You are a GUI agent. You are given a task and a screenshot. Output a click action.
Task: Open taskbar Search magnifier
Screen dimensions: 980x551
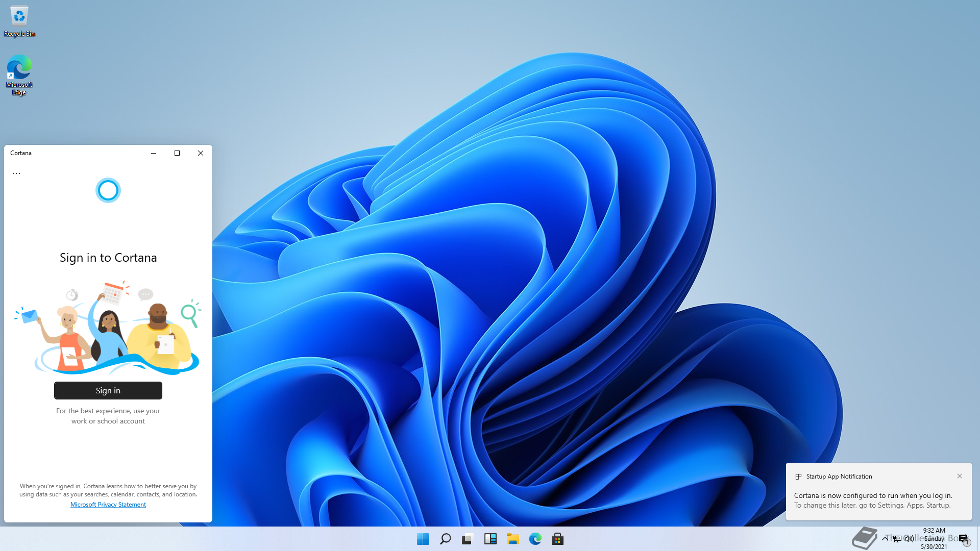(x=446, y=539)
